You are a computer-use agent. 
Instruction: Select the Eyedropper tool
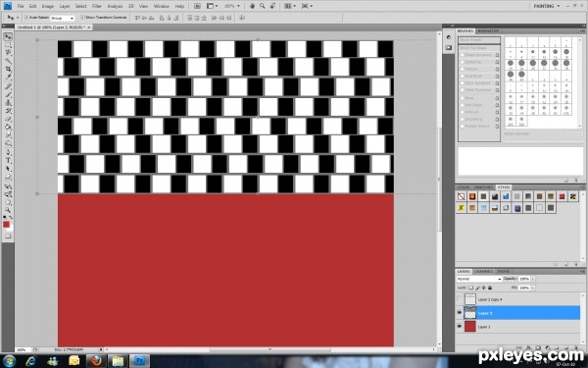click(8, 78)
